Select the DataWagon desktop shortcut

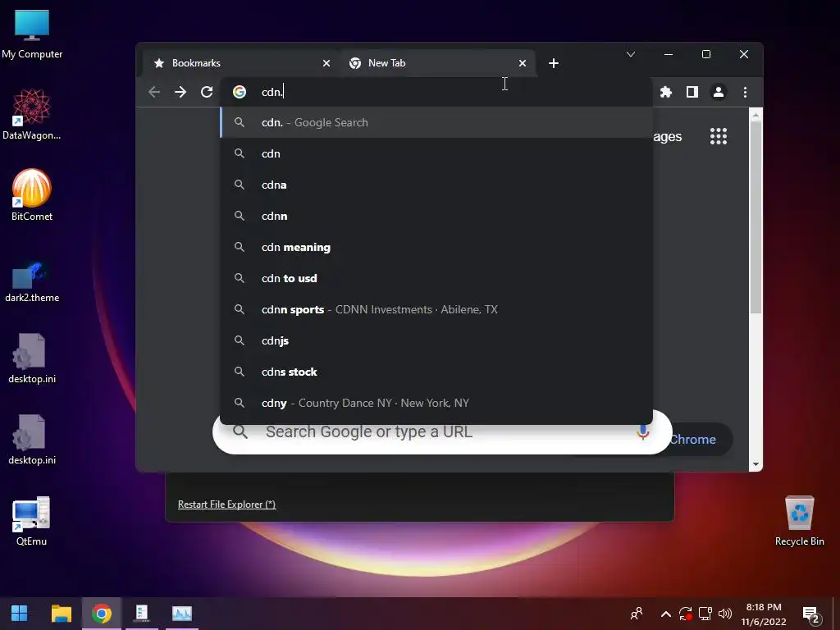[x=32, y=114]
